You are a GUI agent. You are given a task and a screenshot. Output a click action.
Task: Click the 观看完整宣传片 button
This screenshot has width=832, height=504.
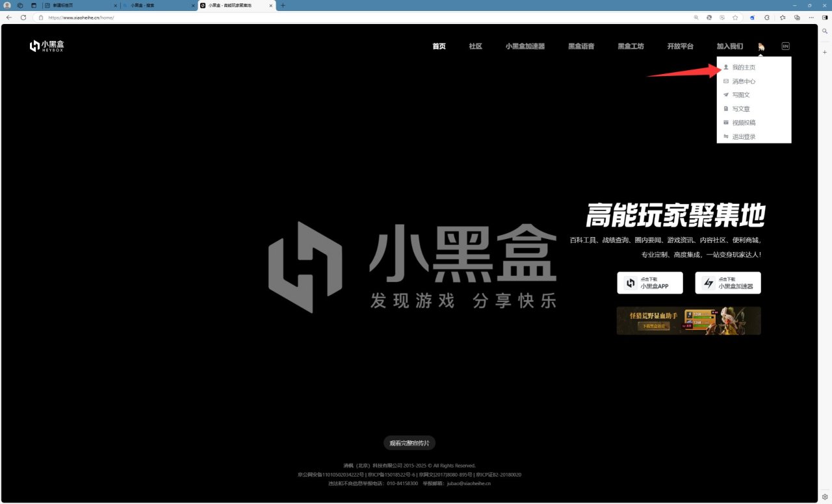pyautogui.click(x=409, y=443)
